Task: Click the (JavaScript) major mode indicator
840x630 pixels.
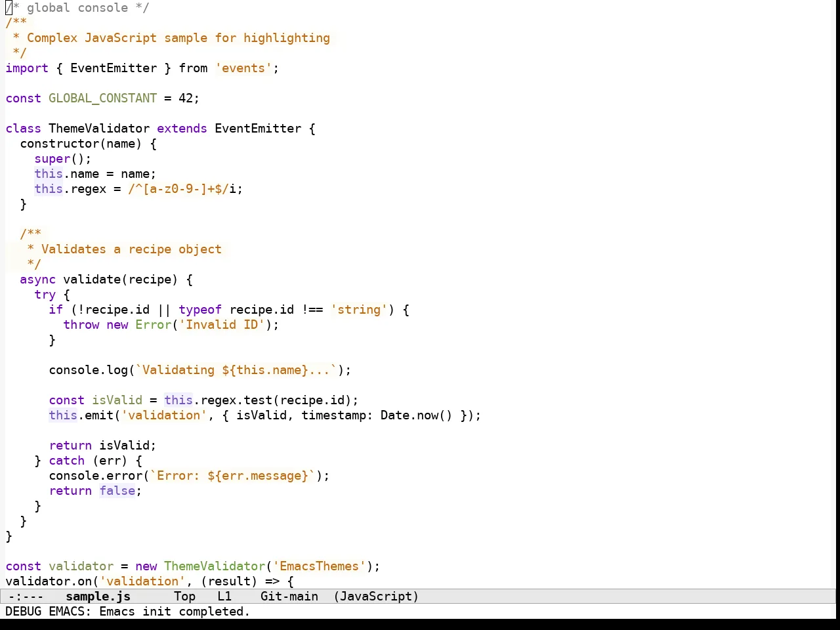Action: [376, 597]
